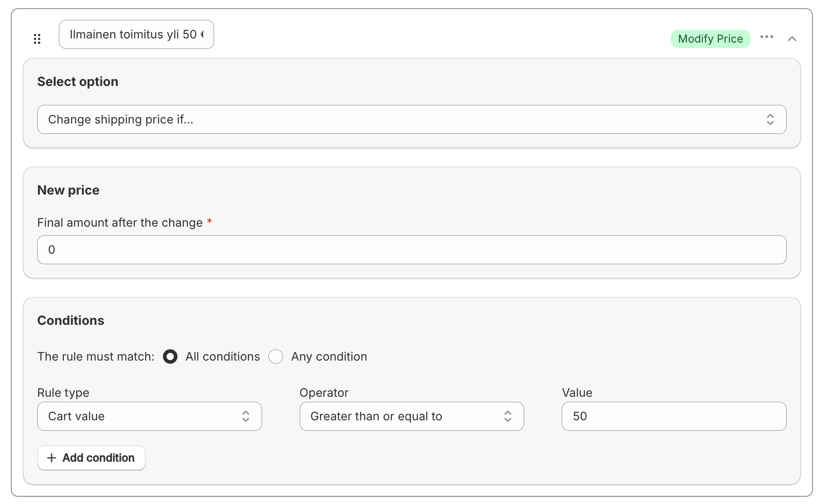Click the Value field containing 50

pyautogui.click(x=674, y=416)
